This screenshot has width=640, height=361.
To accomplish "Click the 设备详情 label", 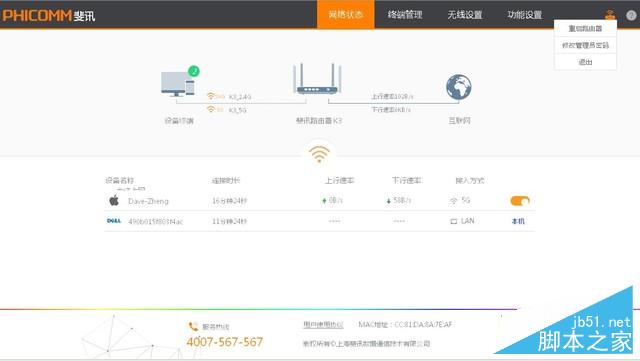I will tap(179, 121).
